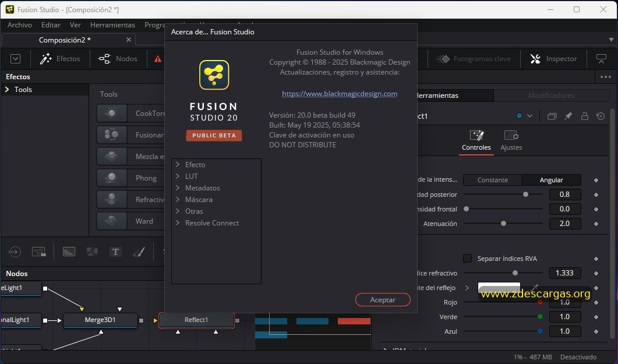Toggle keyframe diamond for Verde
Screen dimensions: 618x364
point(596,317)
